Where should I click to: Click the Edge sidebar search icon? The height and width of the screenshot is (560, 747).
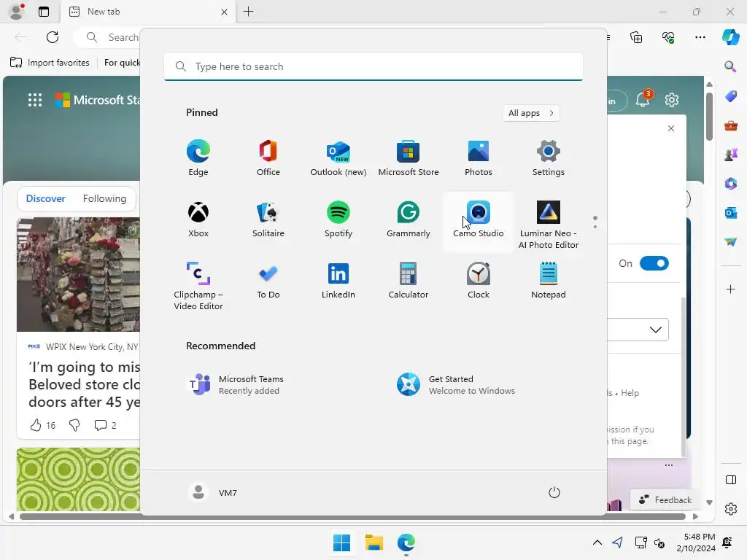point(730,66)
